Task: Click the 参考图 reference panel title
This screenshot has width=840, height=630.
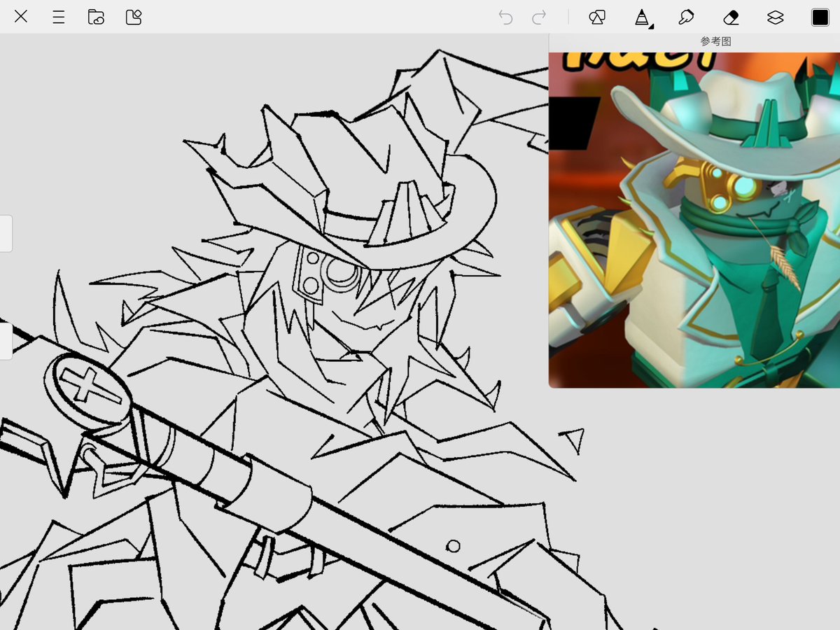Action: pos(715,42)
